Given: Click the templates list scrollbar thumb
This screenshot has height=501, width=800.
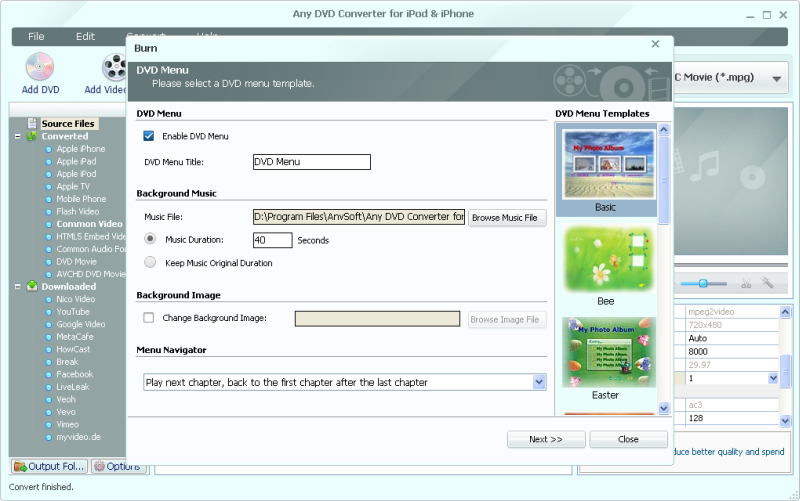Looking at the screenshot, I should pos(664,180).
